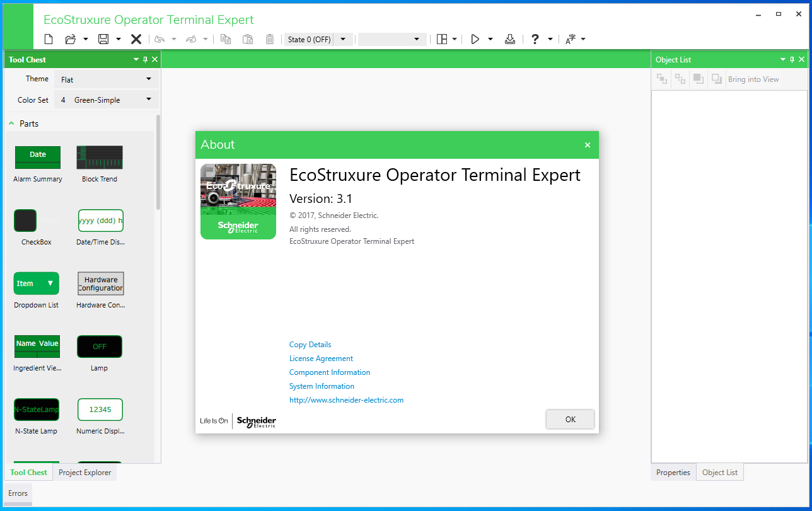812x511 pixels.
Task: Open the empty combo box in toolbar
Action: tap(392, 39)
